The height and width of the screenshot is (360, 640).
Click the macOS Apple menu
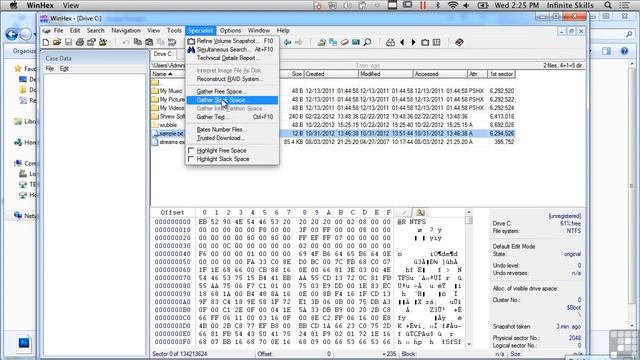tap(13, 5)
